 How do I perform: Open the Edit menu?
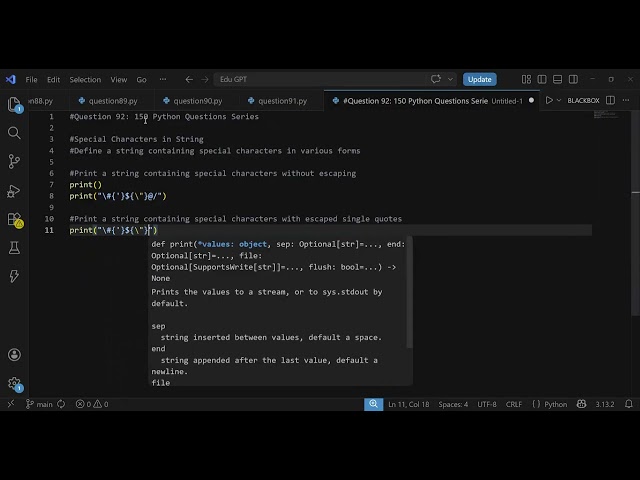pyautogui.click(x=53, y=80)
